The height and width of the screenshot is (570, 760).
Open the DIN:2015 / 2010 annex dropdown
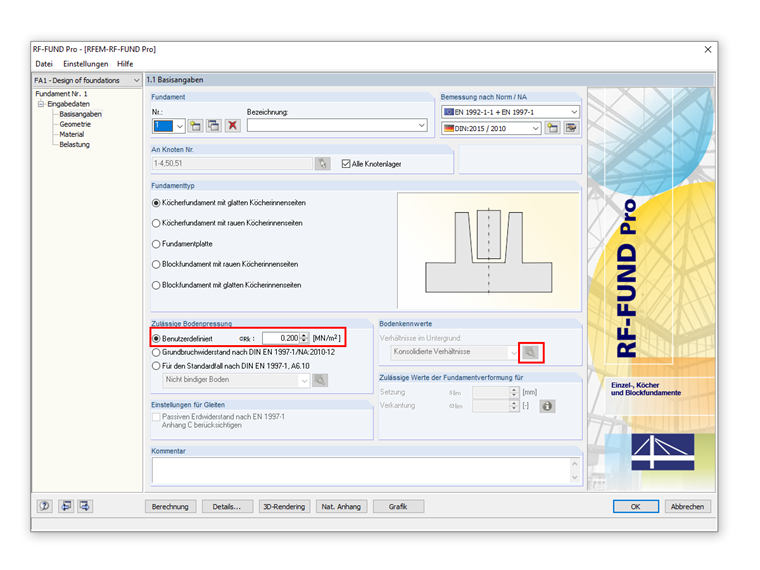coord(536,128)
